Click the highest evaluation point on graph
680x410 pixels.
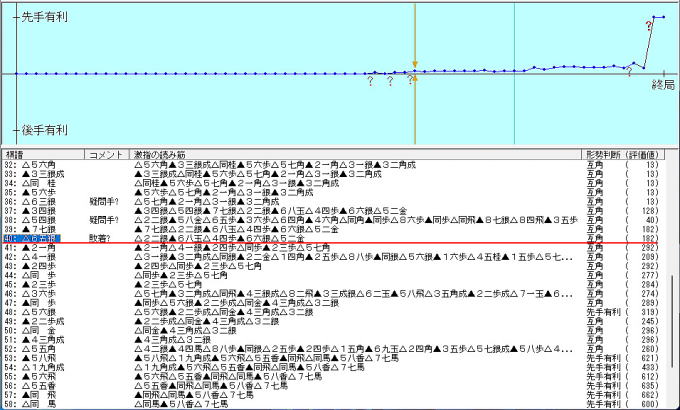pos(654,16)
